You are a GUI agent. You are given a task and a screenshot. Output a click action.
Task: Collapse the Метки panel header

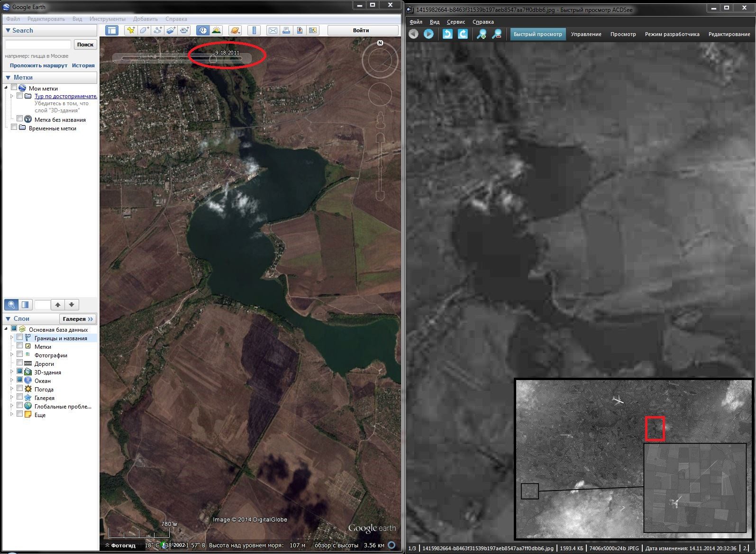coord(50,77)
